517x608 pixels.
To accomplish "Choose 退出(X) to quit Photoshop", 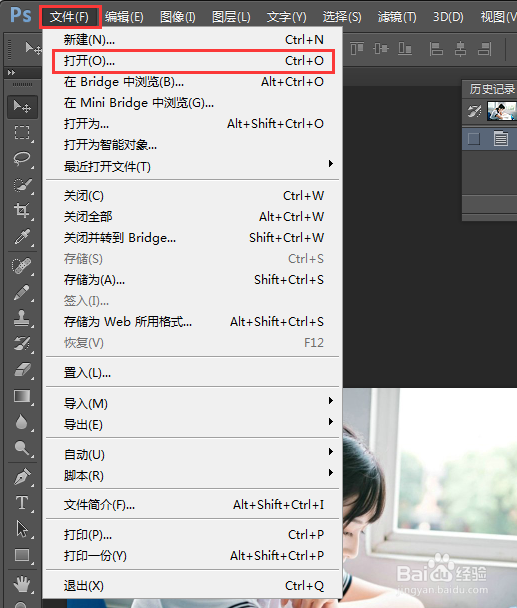I will tap(194, 586).
